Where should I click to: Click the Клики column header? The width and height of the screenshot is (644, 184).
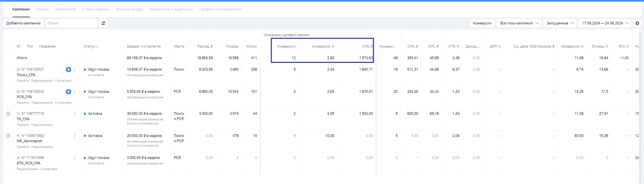pyautogui.click(x=252, y=46)
